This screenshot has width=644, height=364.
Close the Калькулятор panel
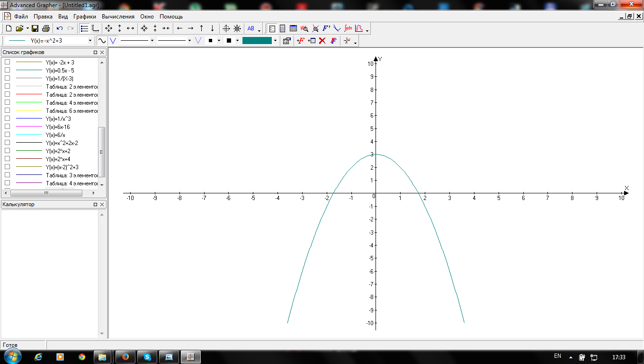(x=102, y=205)
